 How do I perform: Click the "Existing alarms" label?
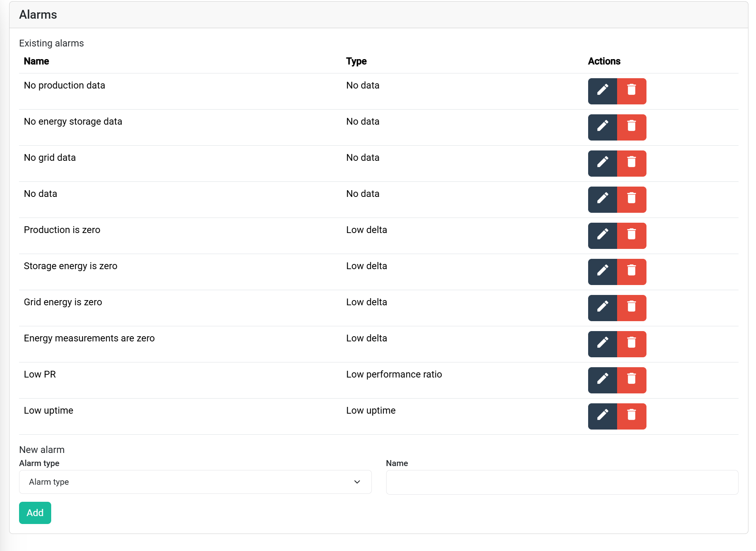(52, 43)
